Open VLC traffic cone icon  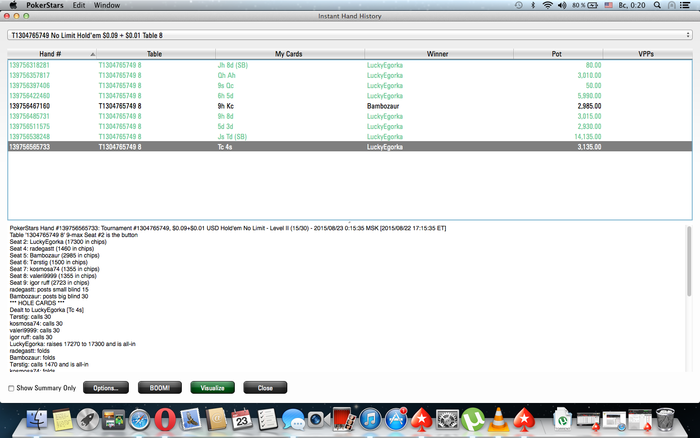(498, 420)
